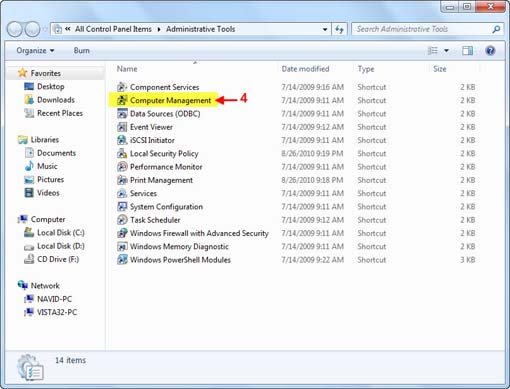Select the iSCSI Initiator icon
The height and width of the screenshot is (389, 510).
(x=122, y=140)
